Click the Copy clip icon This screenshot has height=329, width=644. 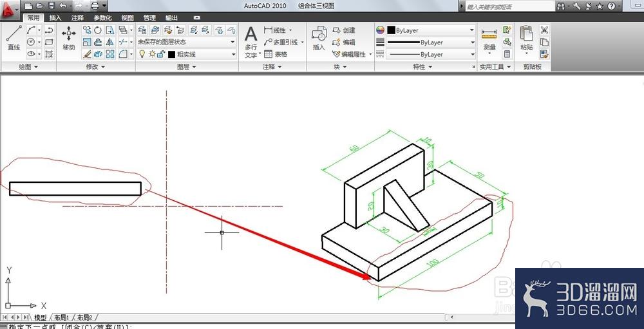click(x=544, y=42)
